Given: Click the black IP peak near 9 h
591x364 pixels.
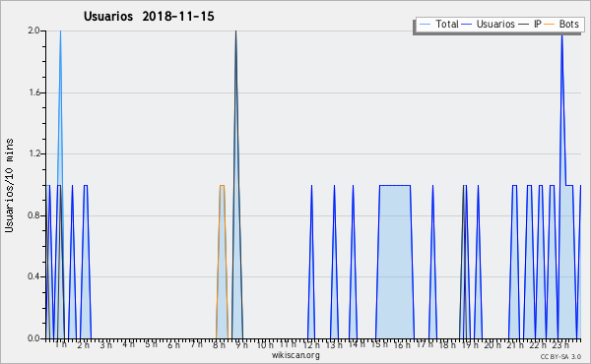Looking at the screenshot, I should [x=236, y=31].
